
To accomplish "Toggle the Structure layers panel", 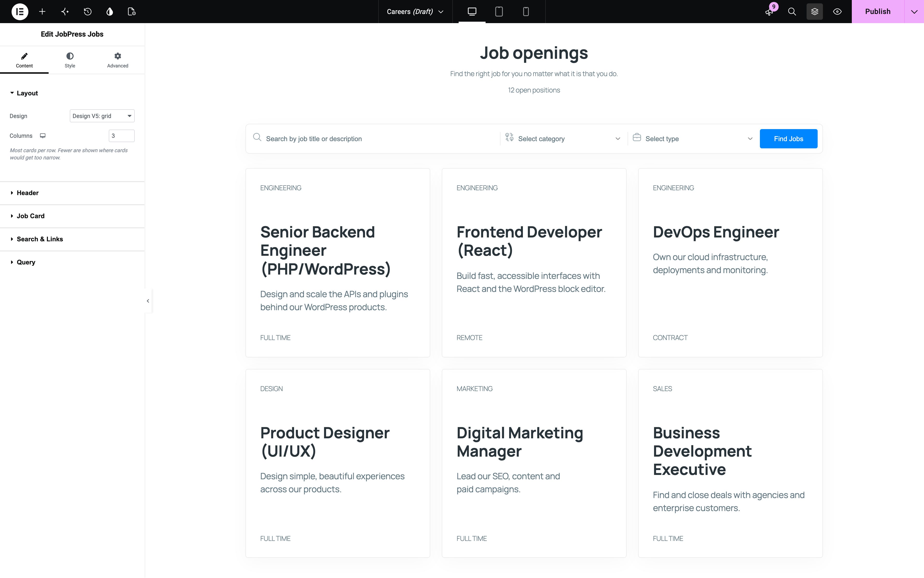I will coord(815,12).
